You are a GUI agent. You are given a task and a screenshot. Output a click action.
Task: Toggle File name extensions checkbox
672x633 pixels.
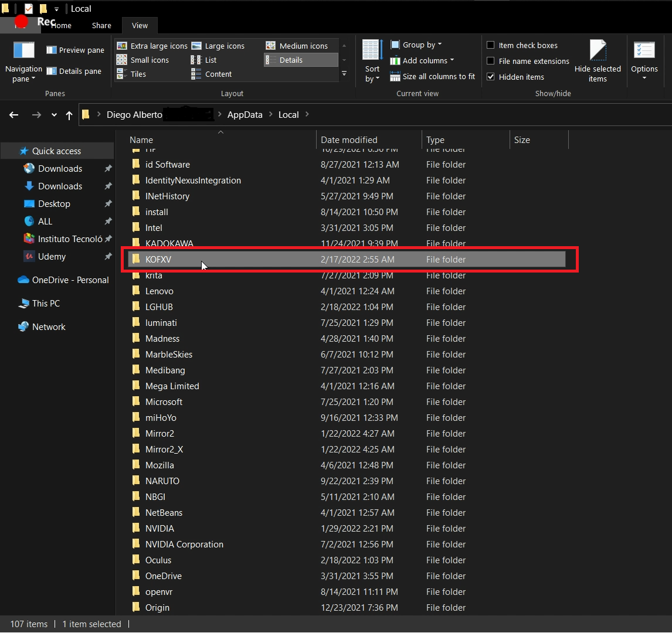[491, 61]
